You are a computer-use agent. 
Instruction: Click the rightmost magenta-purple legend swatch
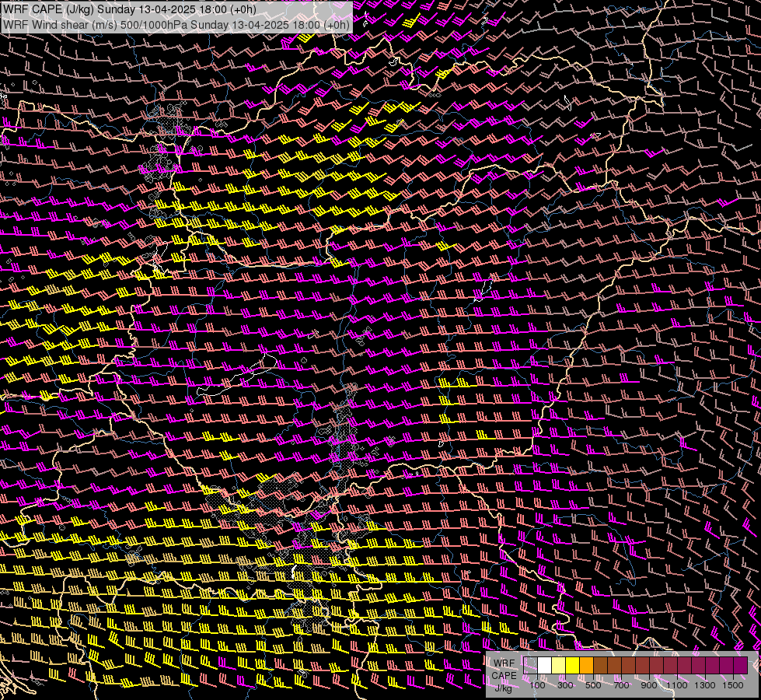coord(741,666)
